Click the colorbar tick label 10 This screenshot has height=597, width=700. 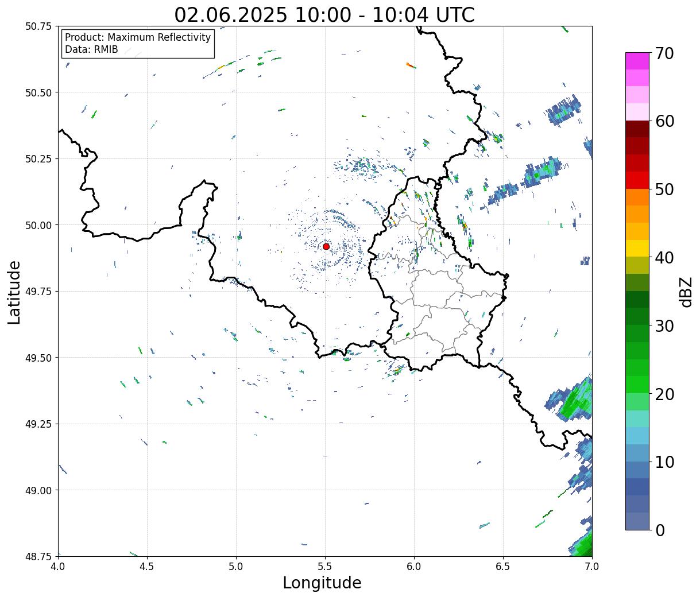tap(664, 462)
